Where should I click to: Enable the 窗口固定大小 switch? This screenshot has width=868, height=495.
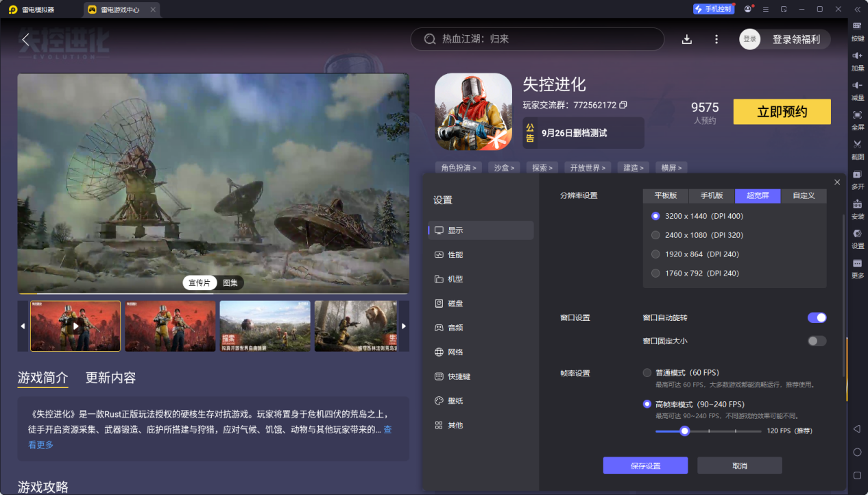tap(817, 341)
